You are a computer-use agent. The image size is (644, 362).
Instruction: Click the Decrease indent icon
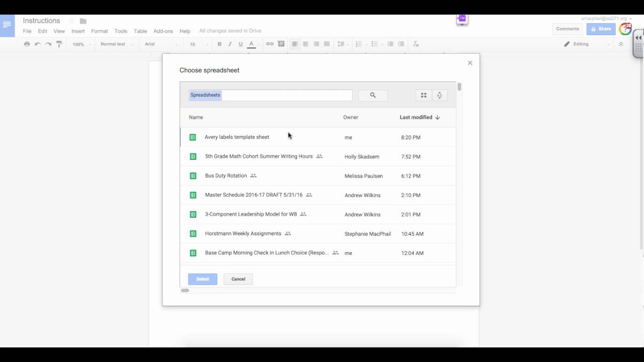click(x=390, y=44)
